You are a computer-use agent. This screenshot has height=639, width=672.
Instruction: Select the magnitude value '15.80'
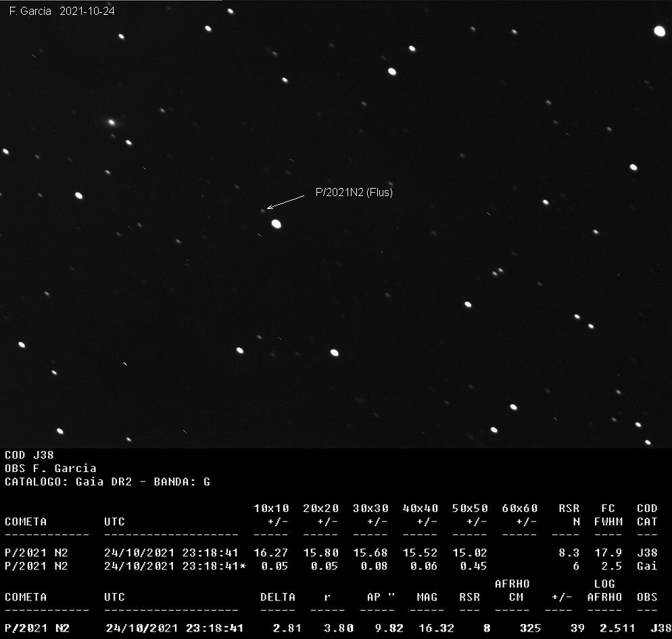click(321, 553)
